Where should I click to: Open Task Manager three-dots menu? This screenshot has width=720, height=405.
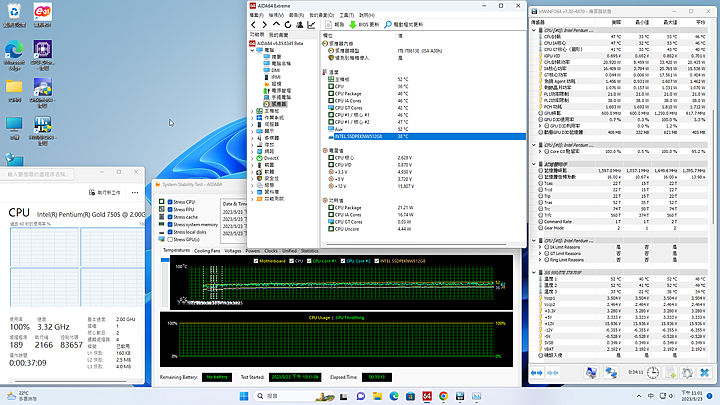[x=135, y=192]
